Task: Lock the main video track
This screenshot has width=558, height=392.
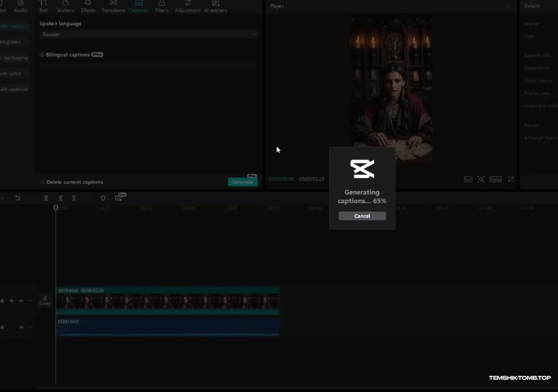Action: click(x=2, y=301)
